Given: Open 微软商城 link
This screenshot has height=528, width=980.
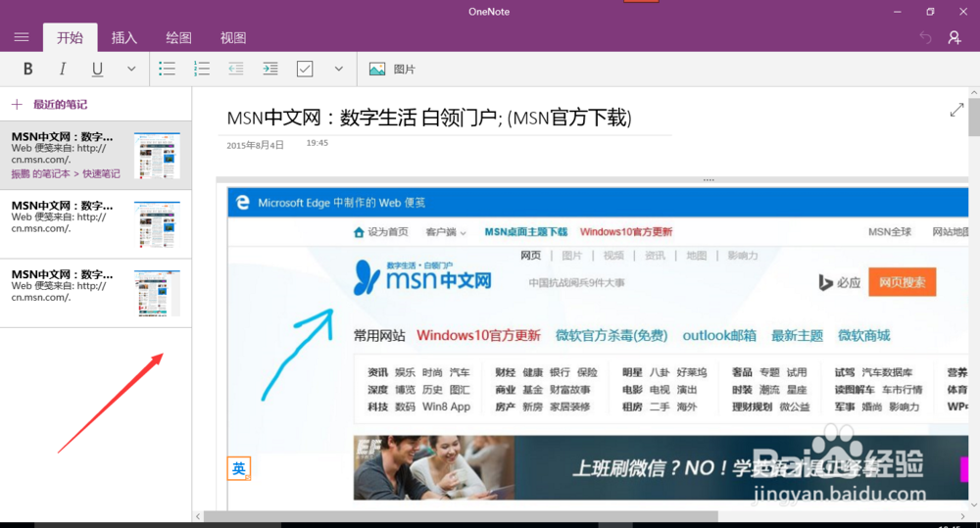Looking at the screenshot, I should pyautogui.click(x=863, y=336).
